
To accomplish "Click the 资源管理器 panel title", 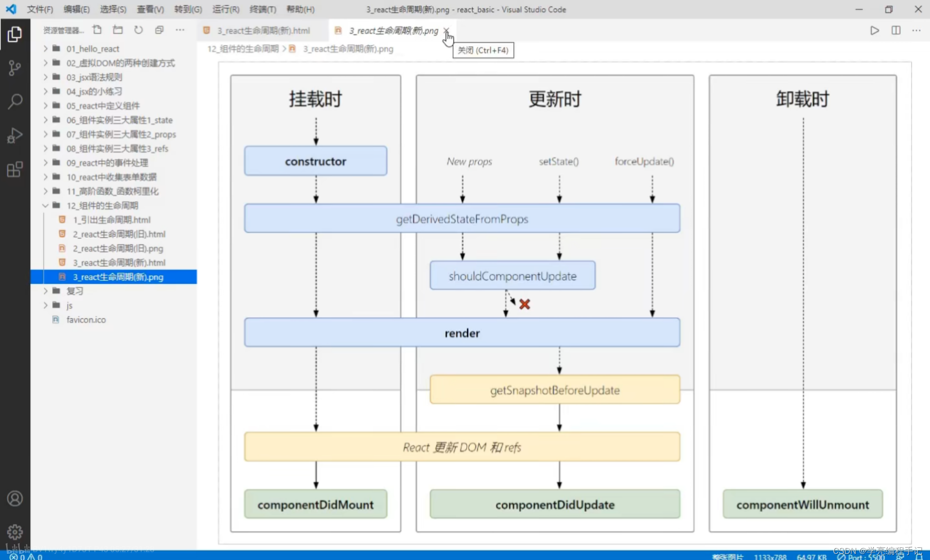I will [x=63, y=30].
